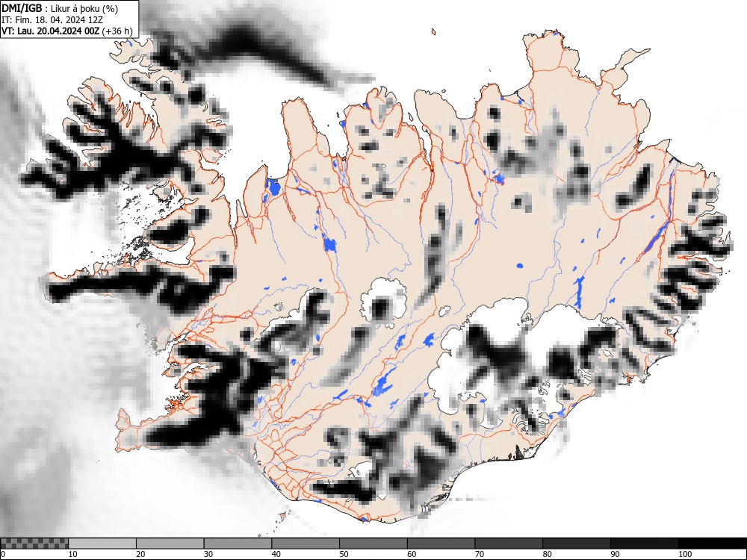
Task: Click the 50-60 percent legend swatch
Action: click(373, 544)
